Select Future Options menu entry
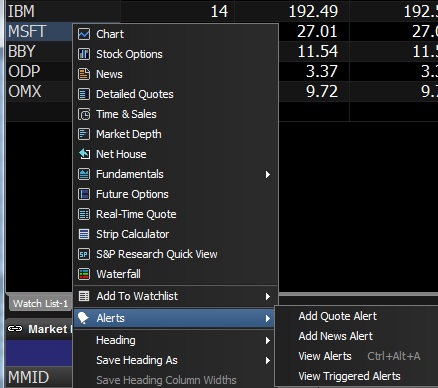 point(176,194)
